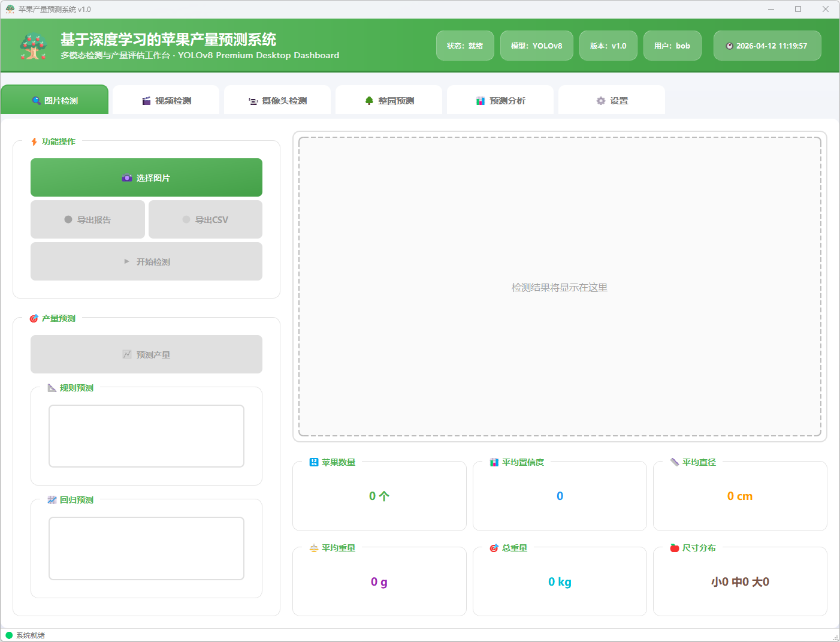840x642 pixels.
Task: Click the chart icon beside 回归预测
Action: click(x=52, y=500)
